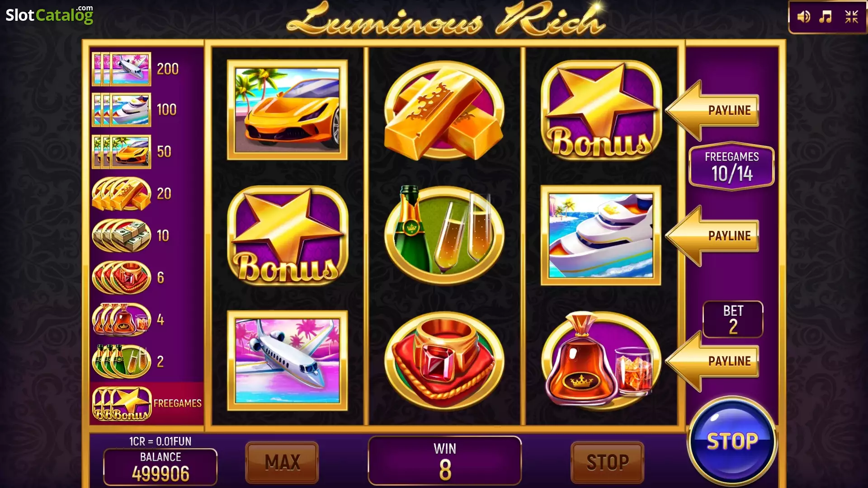Click the MAX bet button
This screenshot has height=488, width=868.
click(x=282, y=462)
